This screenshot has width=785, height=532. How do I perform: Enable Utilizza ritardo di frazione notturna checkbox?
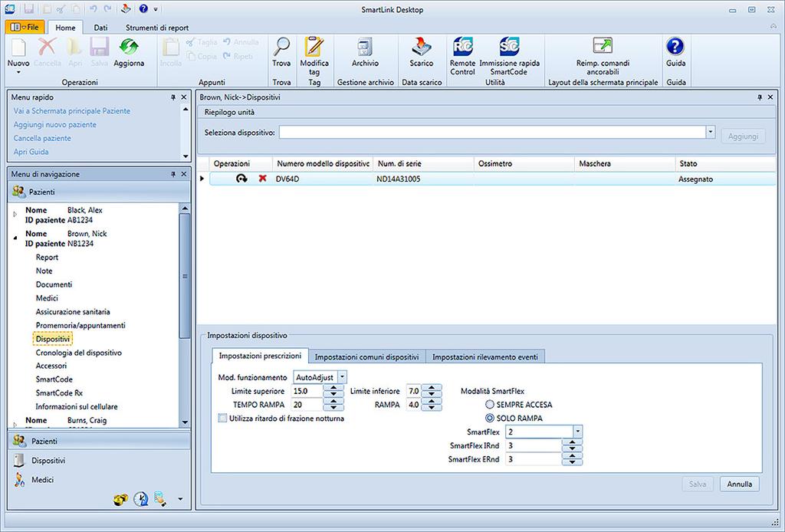tap(222, 418)
